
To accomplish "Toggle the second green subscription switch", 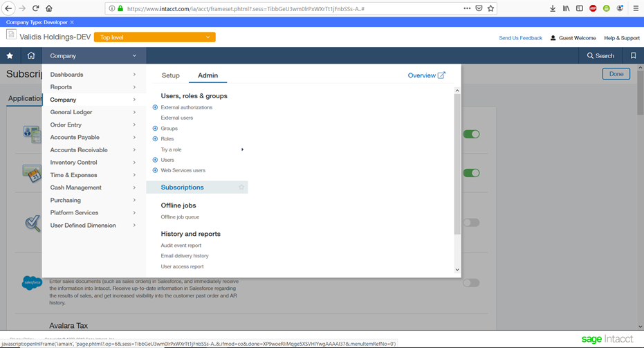I will coord(471,173).
